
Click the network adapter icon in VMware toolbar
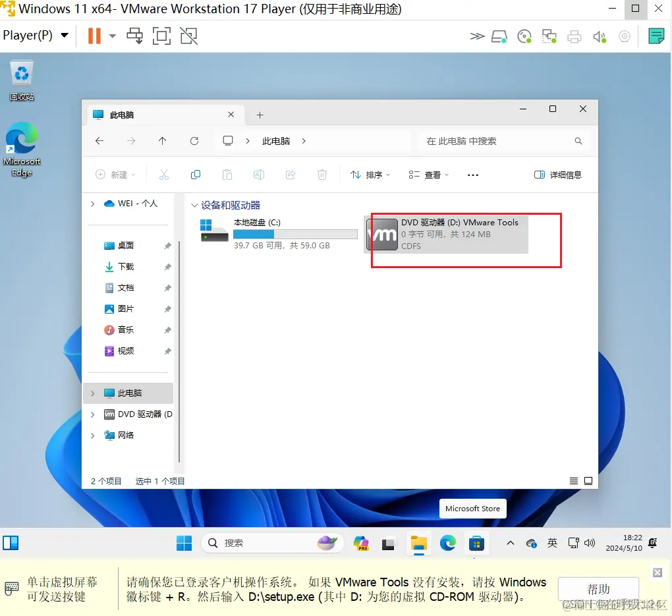pyautogui.click(x=549, y=36)
